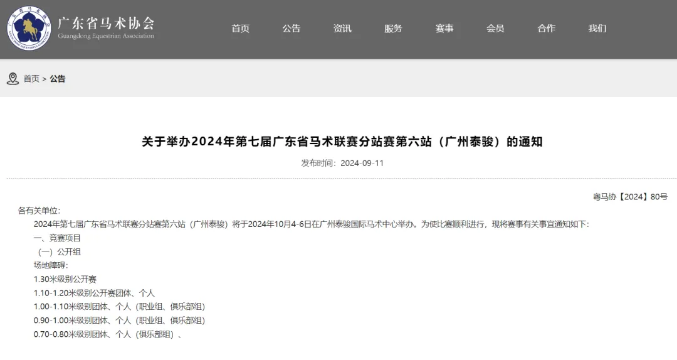Click the heading 一、竞赛项目
Image resolution: width=677 pixels, height=360 pixels.
[x=57, y=238]
